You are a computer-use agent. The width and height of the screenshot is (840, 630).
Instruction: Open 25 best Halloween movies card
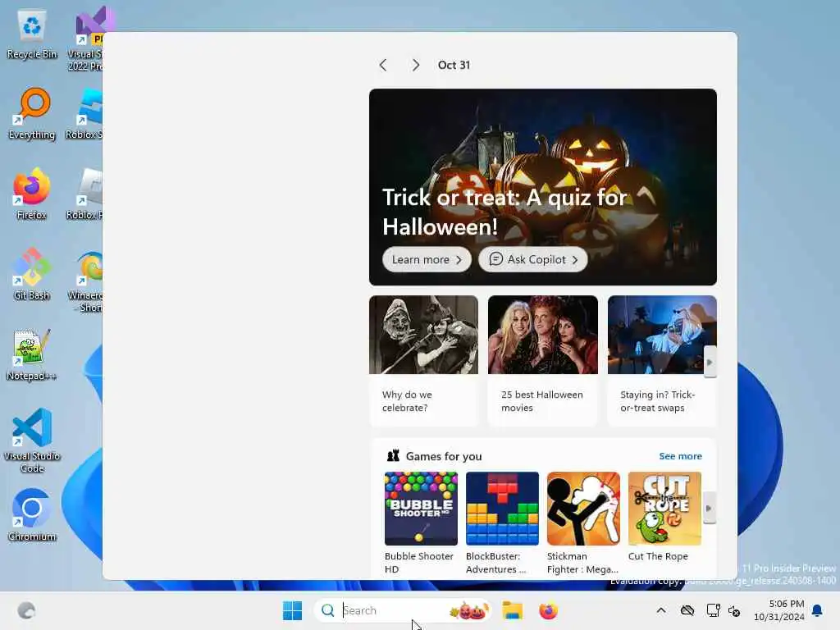click(x=543, y=361)
